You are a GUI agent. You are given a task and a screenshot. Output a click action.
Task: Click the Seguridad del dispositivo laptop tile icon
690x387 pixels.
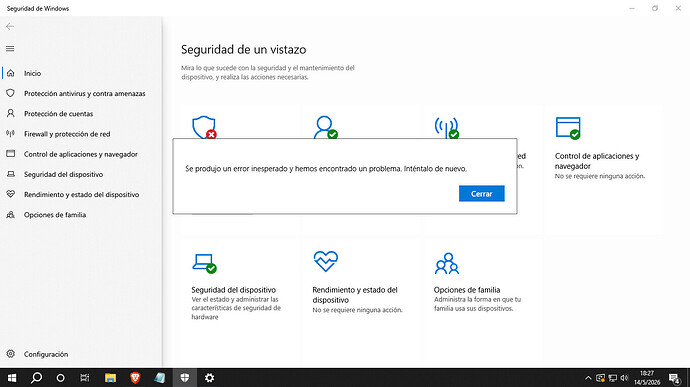click(204, 263)
